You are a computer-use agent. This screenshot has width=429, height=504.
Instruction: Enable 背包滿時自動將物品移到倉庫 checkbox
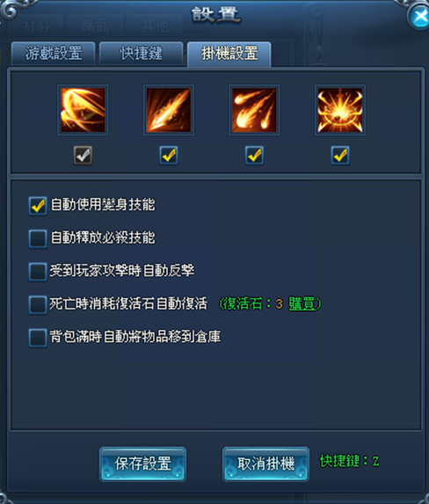pos(38,338)
